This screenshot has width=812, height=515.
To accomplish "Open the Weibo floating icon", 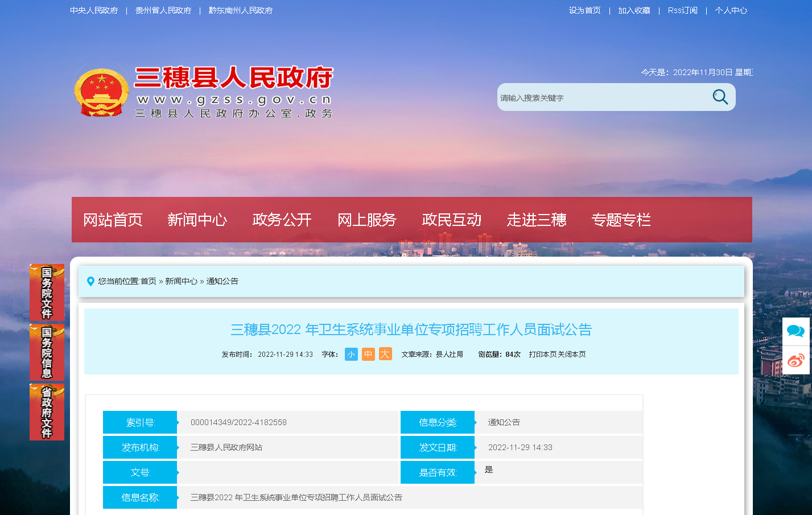I will point(795,360).
